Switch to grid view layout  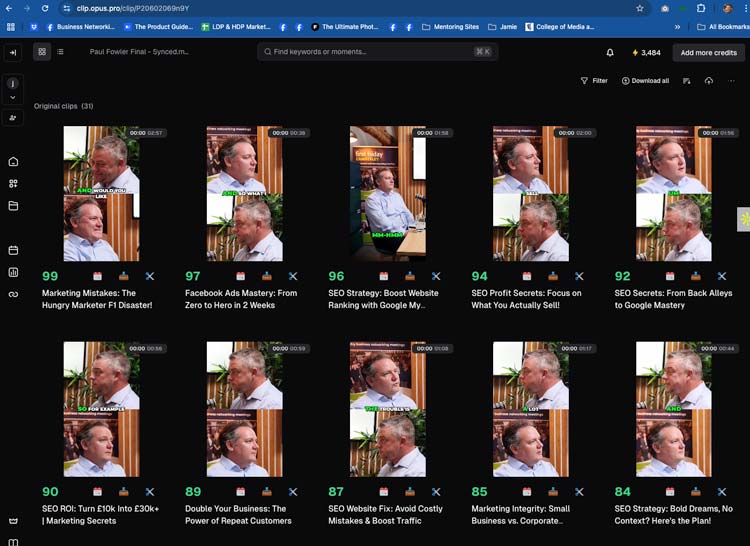(41, 51)
